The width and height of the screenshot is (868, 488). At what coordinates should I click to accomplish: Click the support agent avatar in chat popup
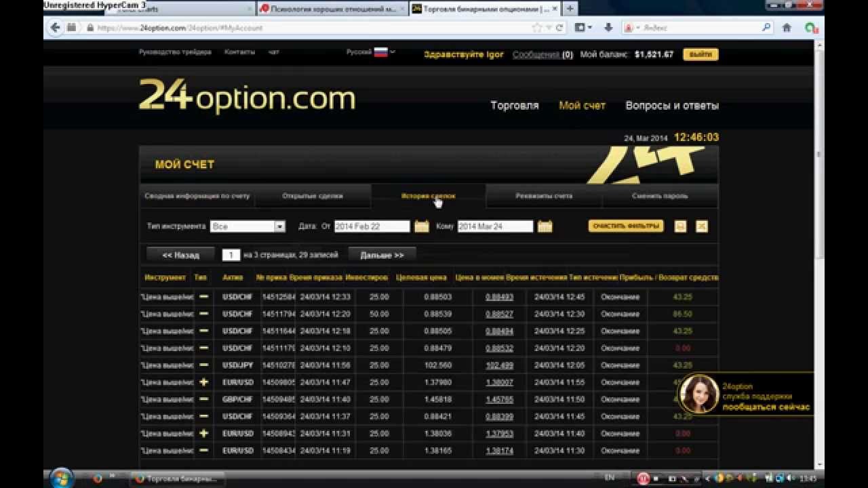(698, 394)
